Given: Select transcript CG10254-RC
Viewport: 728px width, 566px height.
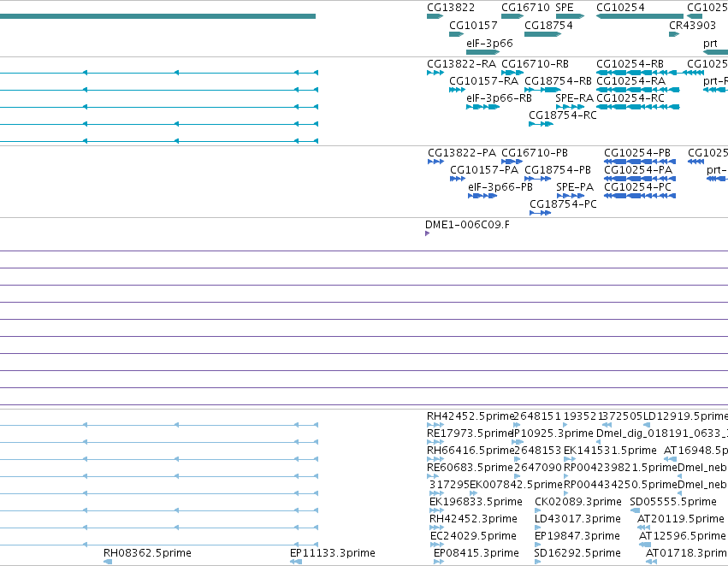Looking at the screenshot, I should click(630, 98).
